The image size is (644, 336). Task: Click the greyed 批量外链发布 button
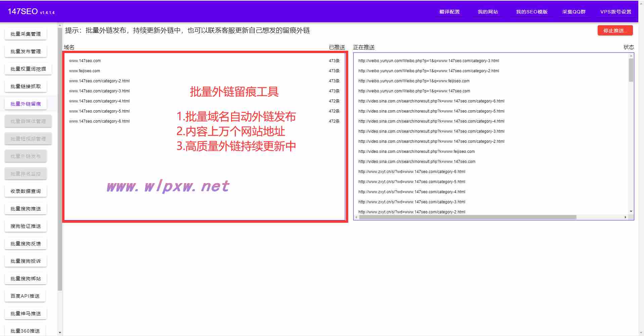tap(26, 156)
